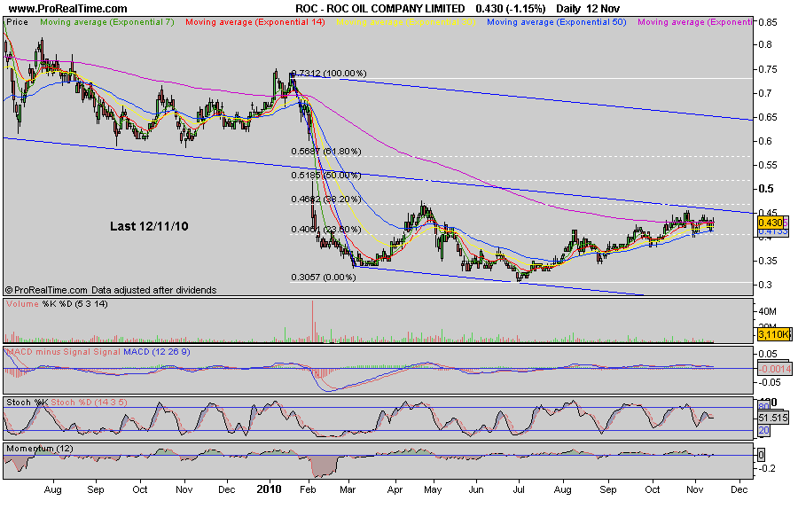
Task: Click the 0.55 price axis value
Action: coord(768,166)
